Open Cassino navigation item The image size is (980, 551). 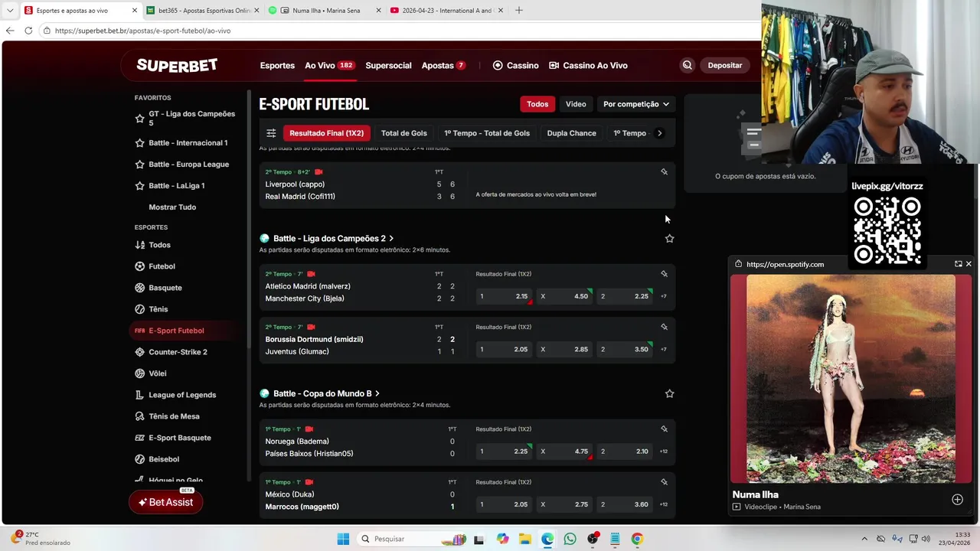pos(515,66)
